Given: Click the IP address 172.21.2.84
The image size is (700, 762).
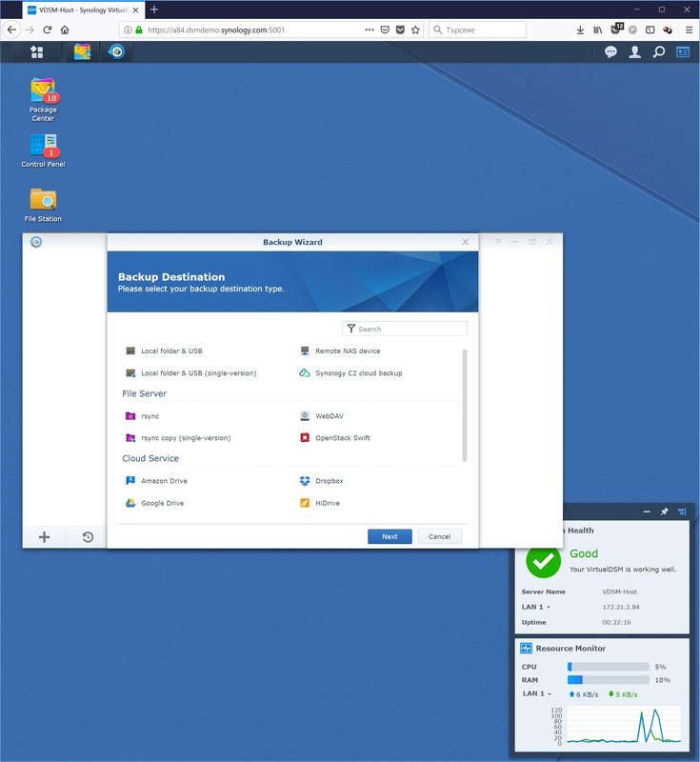Looking at the screenshot, I should [x=621, y=607].
